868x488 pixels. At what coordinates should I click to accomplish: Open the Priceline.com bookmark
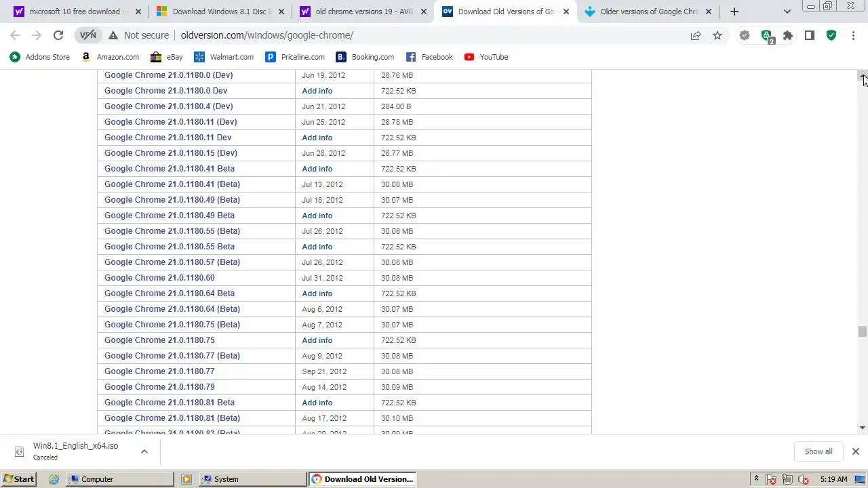pos(296,57)
